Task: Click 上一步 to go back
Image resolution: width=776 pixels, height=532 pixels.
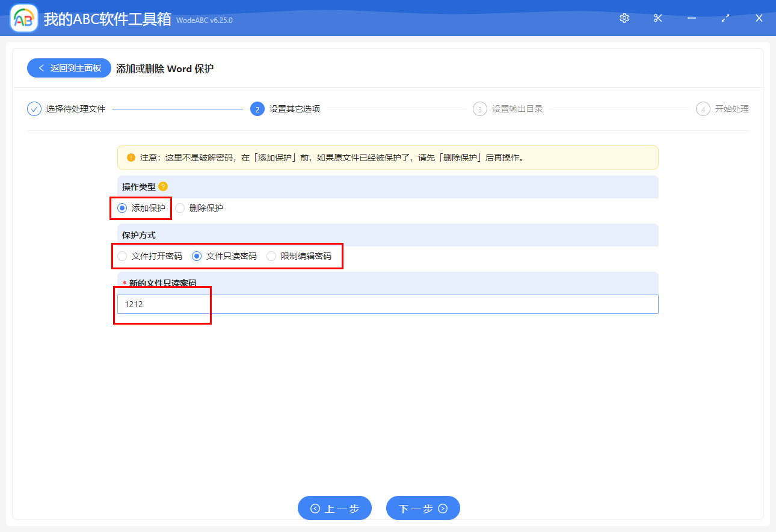Action: (334, 509)
